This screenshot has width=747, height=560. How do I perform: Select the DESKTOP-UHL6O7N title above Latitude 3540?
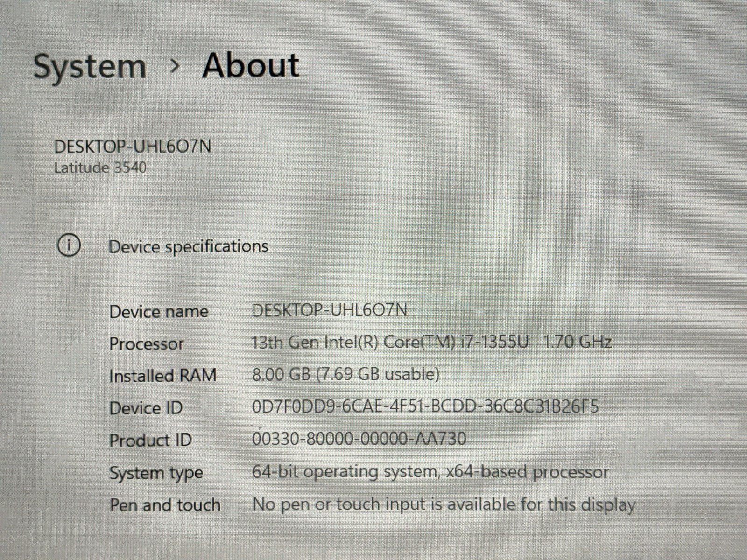tap(133, 147)
